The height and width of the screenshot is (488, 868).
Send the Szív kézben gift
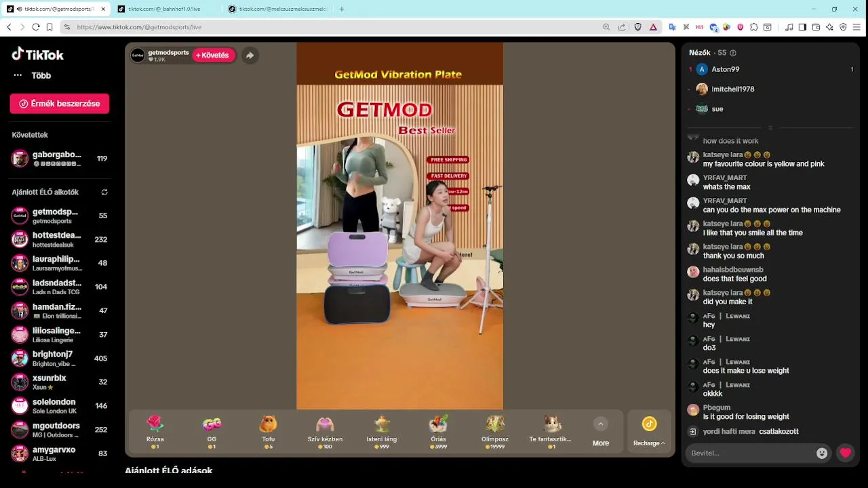(325, 432)
